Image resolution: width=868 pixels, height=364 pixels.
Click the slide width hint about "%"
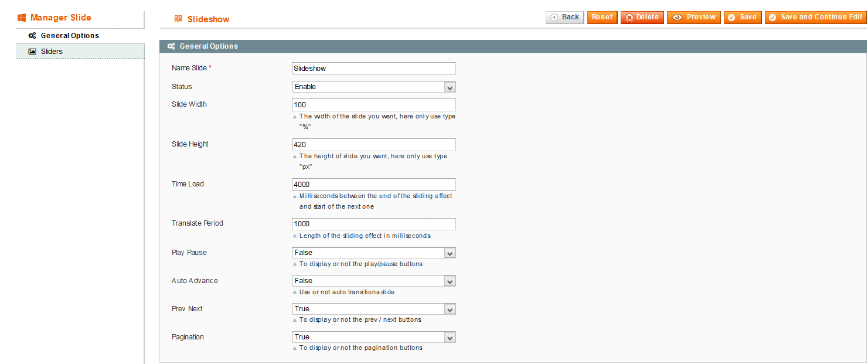377,121
